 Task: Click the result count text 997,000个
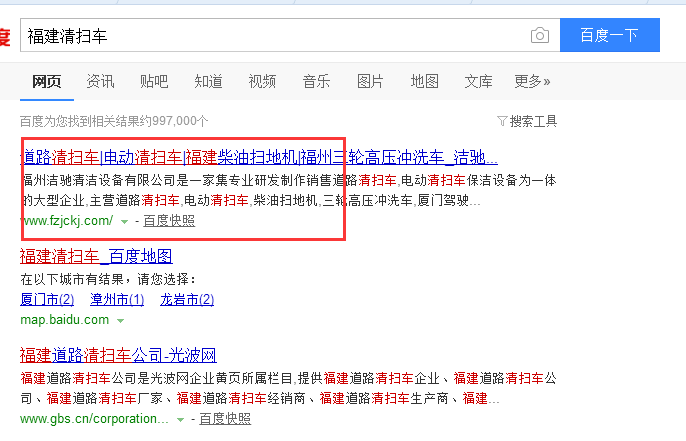click(181, 121)
